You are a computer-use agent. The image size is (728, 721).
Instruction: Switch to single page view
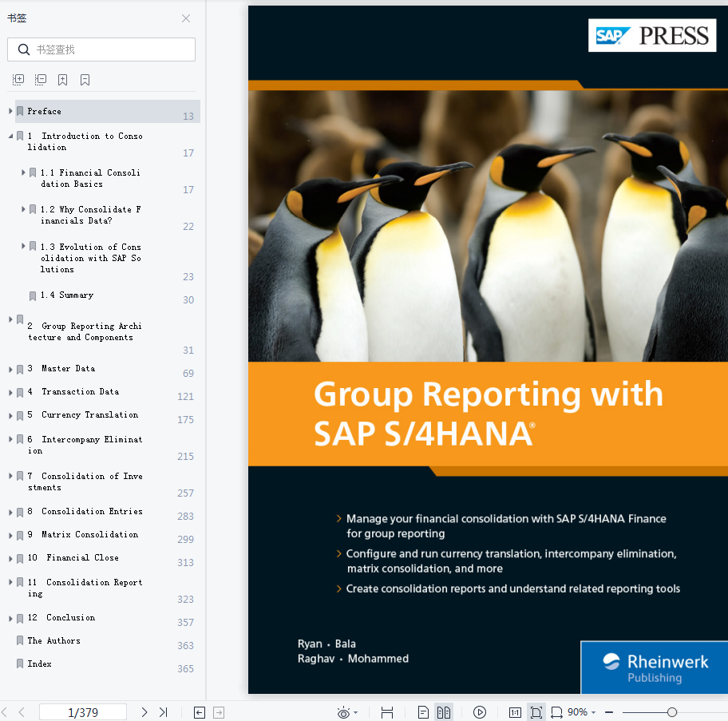pos(423,712)
